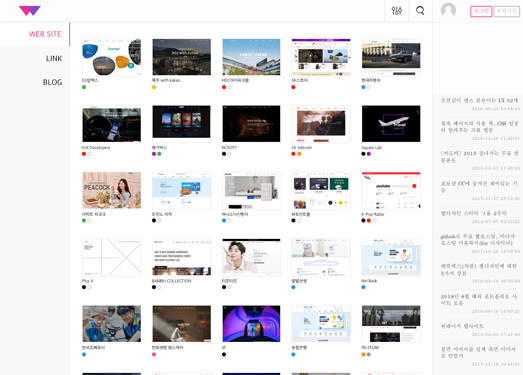Click the 제주 with kakao title link
Image resolution: width=523 pixels, height=375 pixels.
coord(166,80)
